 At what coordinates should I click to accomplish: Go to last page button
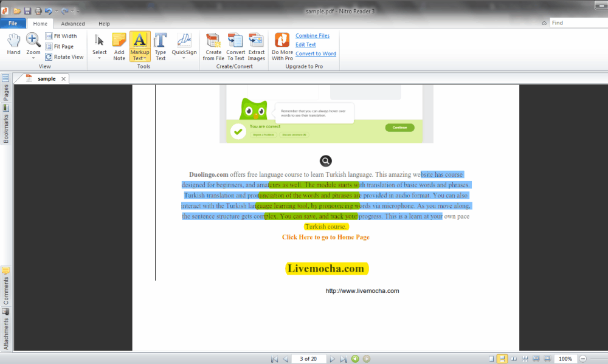click(344, 359)
